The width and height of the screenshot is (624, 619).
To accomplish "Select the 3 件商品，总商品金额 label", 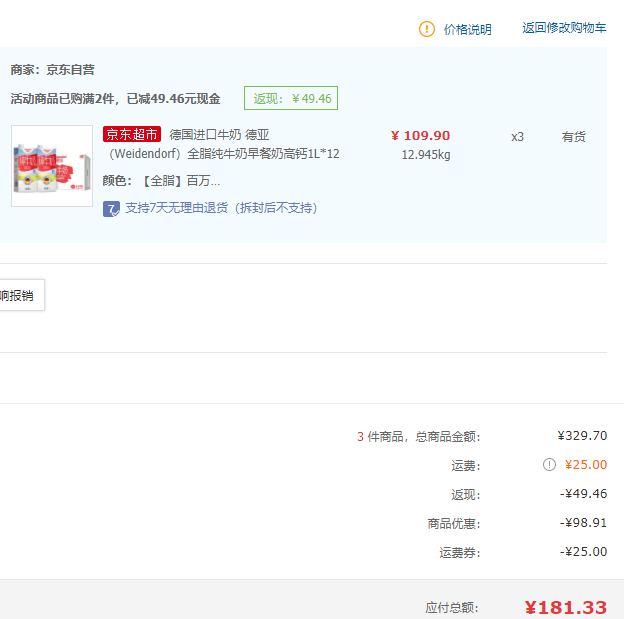I will 419,437.
